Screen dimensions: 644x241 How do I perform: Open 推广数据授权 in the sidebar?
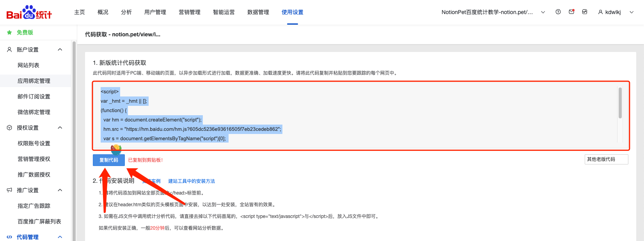tap(34, 175)
